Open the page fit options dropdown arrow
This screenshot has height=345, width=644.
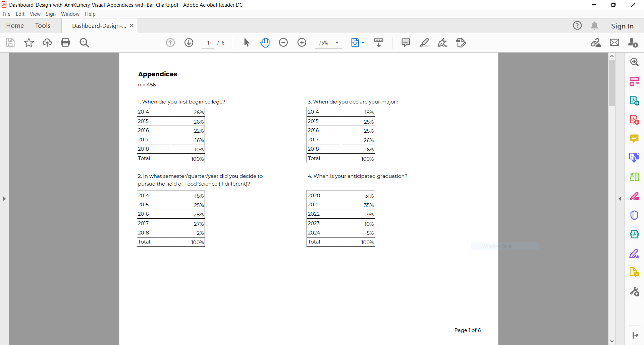[363, 43]
